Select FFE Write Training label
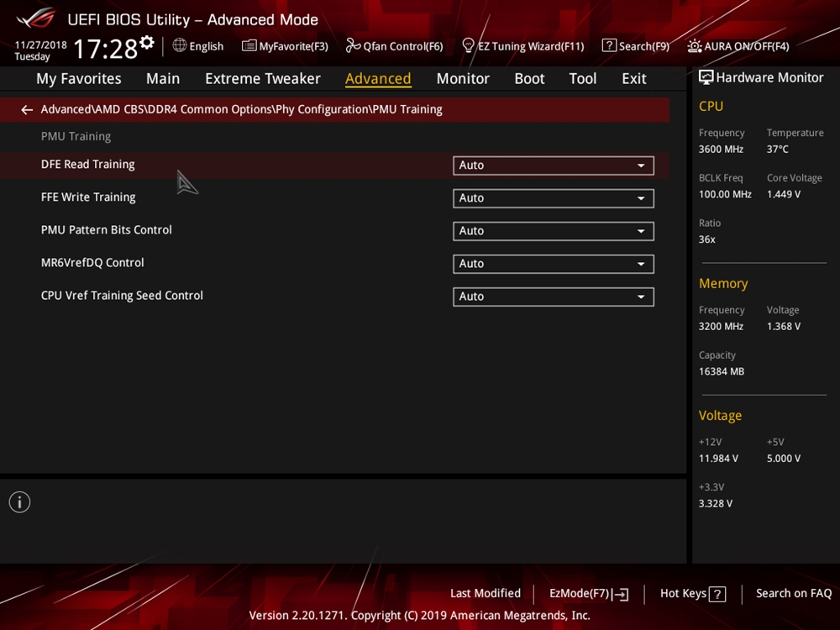Viewport: 840px width, 630px height. [88, 197]
